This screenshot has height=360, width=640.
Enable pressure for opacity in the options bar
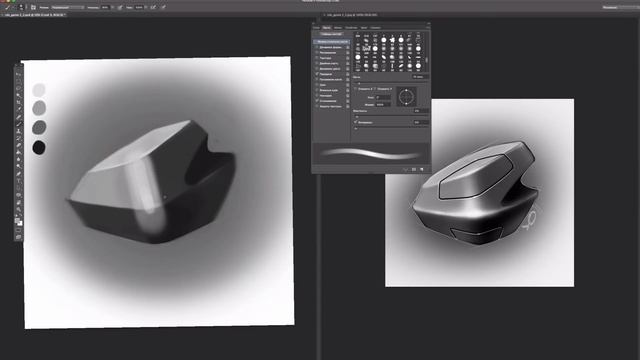(x=120, y=7)
